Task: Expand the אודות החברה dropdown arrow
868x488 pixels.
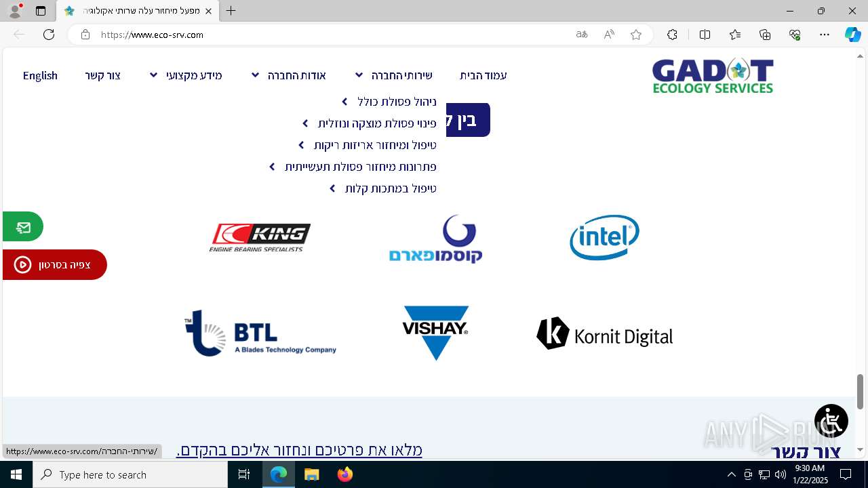Action: tap(256, 75)
